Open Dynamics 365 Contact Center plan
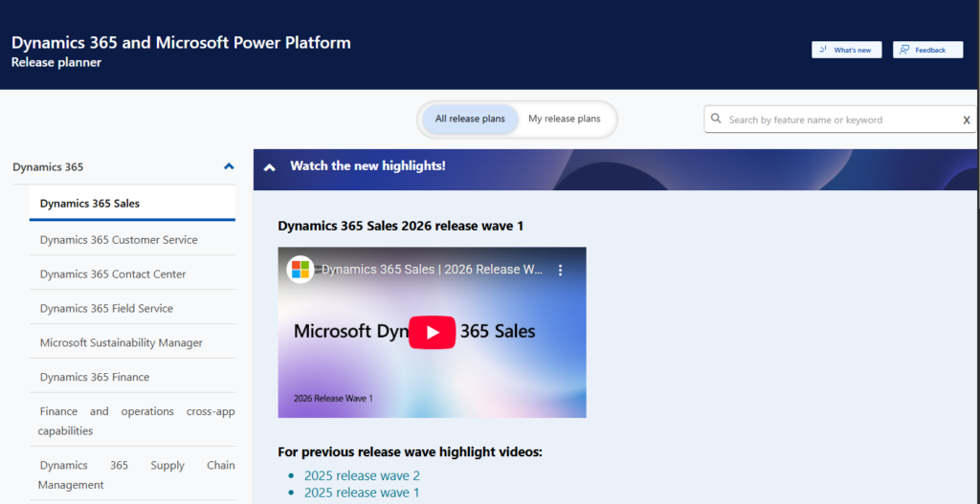The height and width of the screenshot is (504, 980). tap(113, 274)
